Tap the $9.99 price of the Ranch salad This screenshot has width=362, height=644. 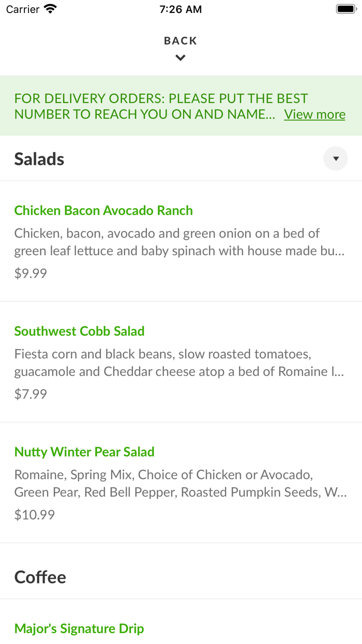coord(30,273)
